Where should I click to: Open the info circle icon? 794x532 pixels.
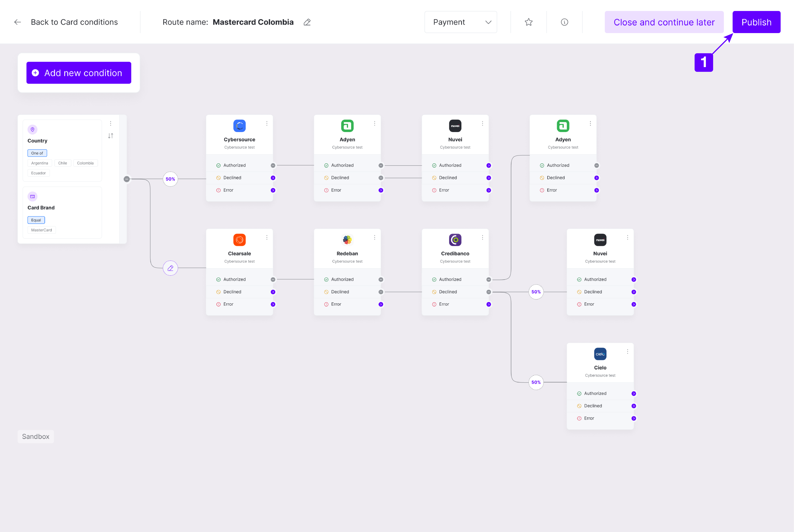pos(564,22)
